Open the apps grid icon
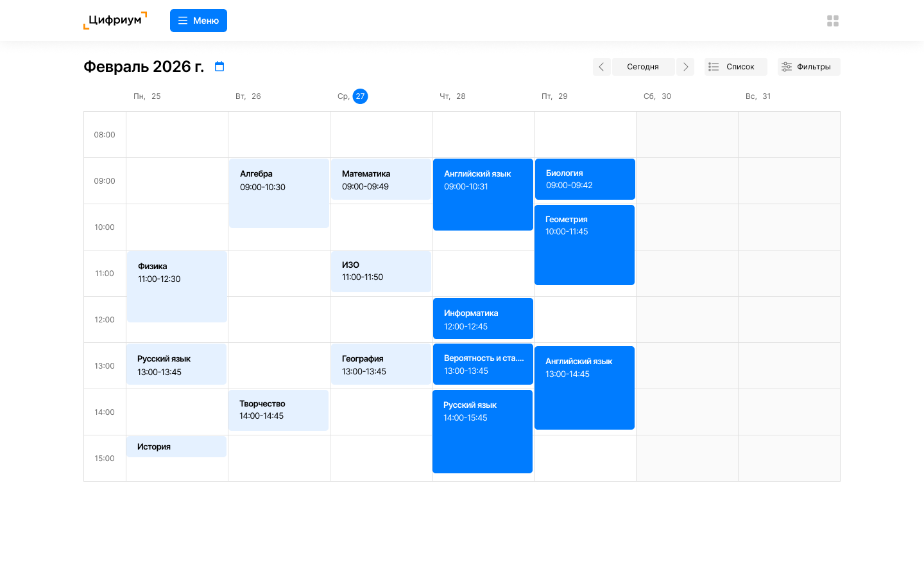924x578 pixels. (832, 21)
